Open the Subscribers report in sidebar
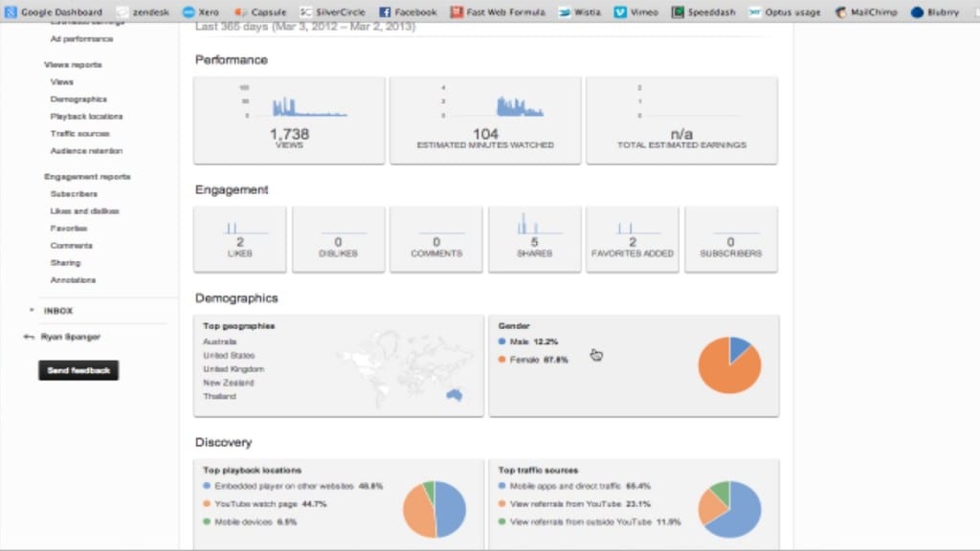980x551 pixels. click(74, 193)
